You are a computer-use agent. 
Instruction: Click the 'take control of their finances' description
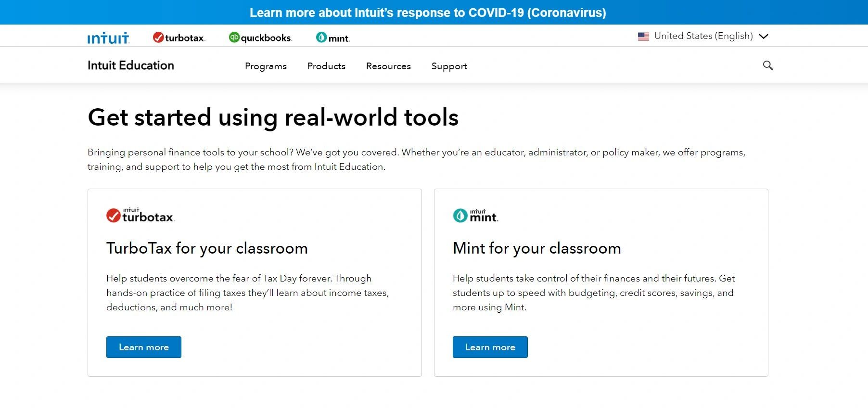pos(594,293)
